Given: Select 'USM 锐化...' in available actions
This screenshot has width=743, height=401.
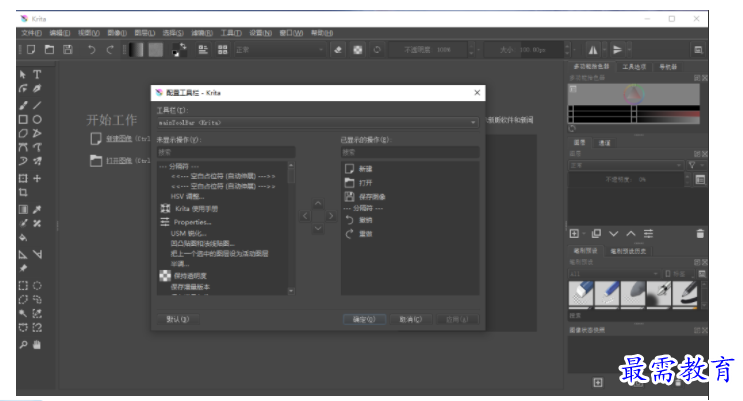Looking at the screenshot, I should (189, 233).
